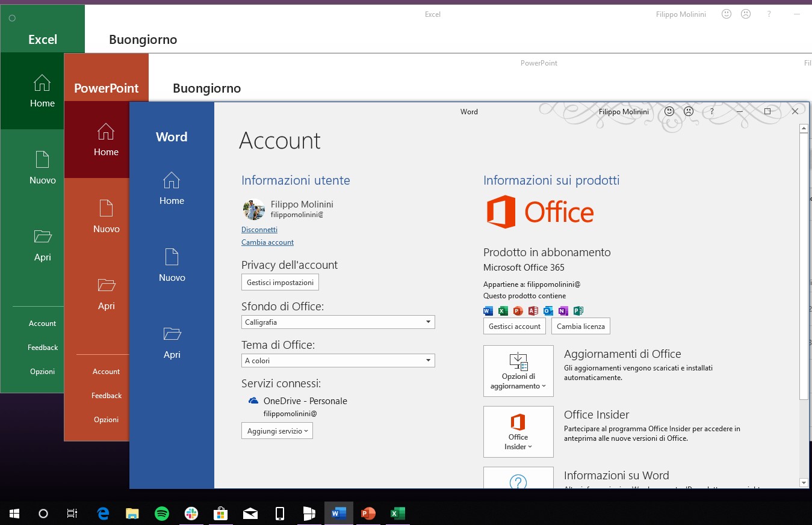Click Filippo Molinini in Word title bar
Image resolution: width=812 pixels, height=525 pixels.
(x=624, y=112)
